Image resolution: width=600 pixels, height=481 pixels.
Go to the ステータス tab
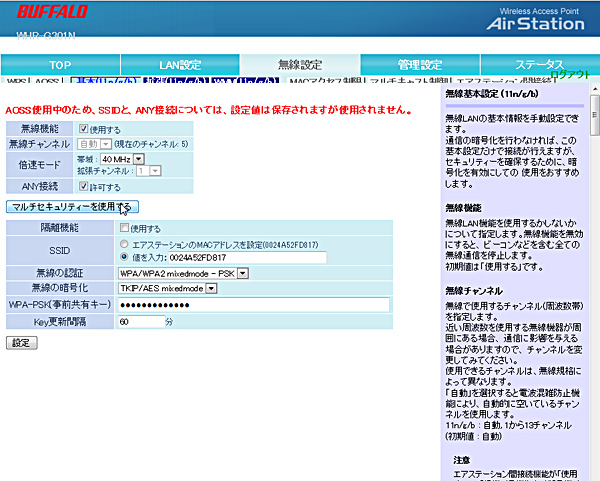point(538,65)
